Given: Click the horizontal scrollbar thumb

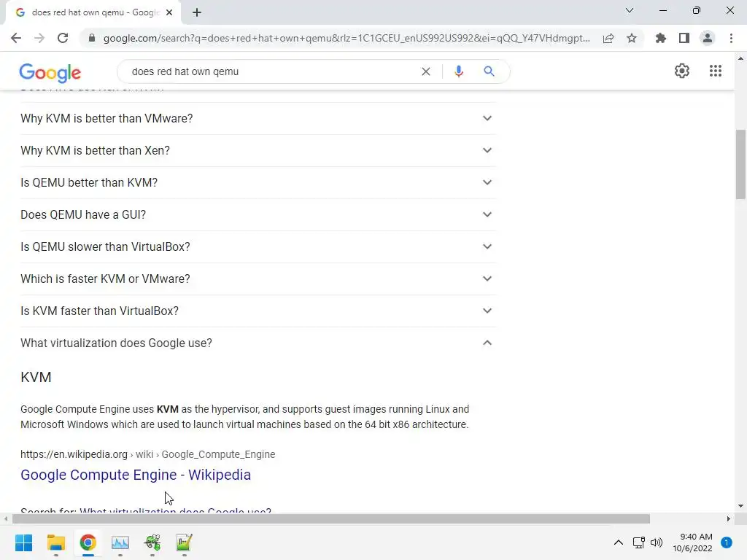Looking at the screenshot, I should click(x=331, y=518).
